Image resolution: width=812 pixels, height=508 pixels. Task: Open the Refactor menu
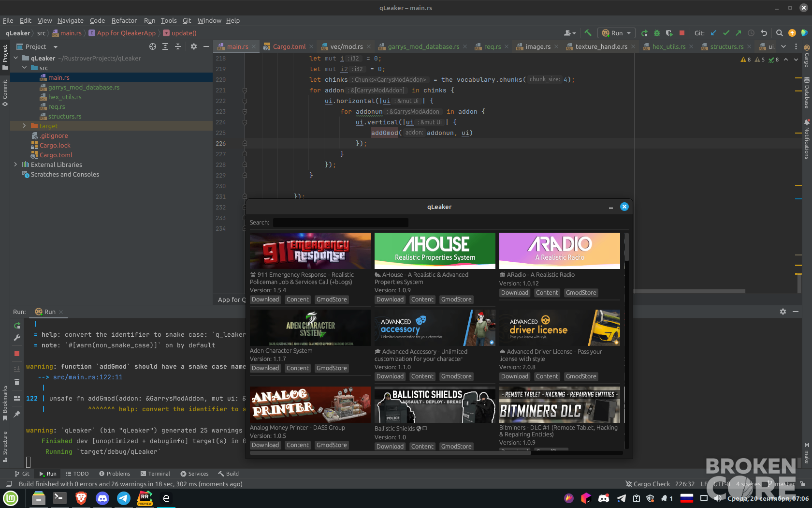tap(124, 20)
